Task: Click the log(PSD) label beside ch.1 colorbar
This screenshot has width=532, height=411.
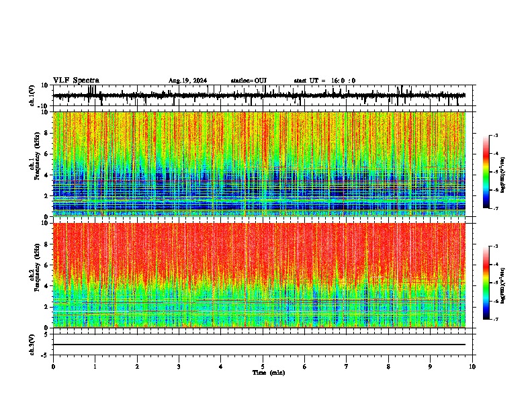Action: coord(503,175)
